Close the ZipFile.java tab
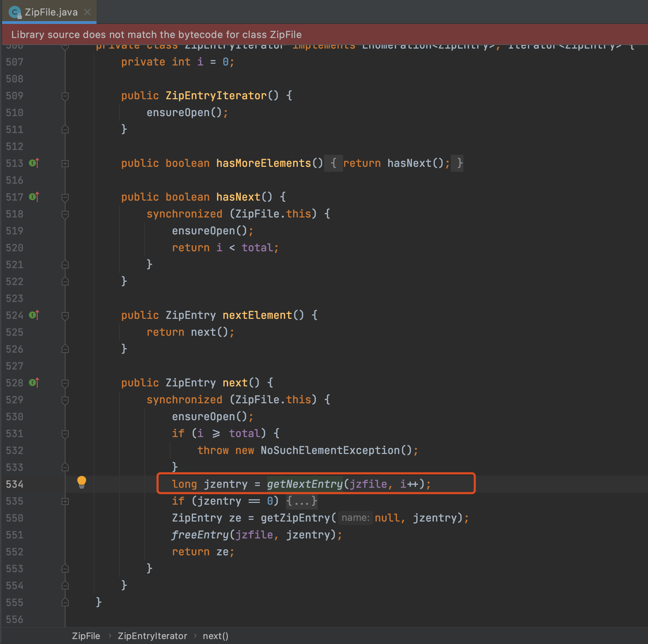 pos(87,12)
